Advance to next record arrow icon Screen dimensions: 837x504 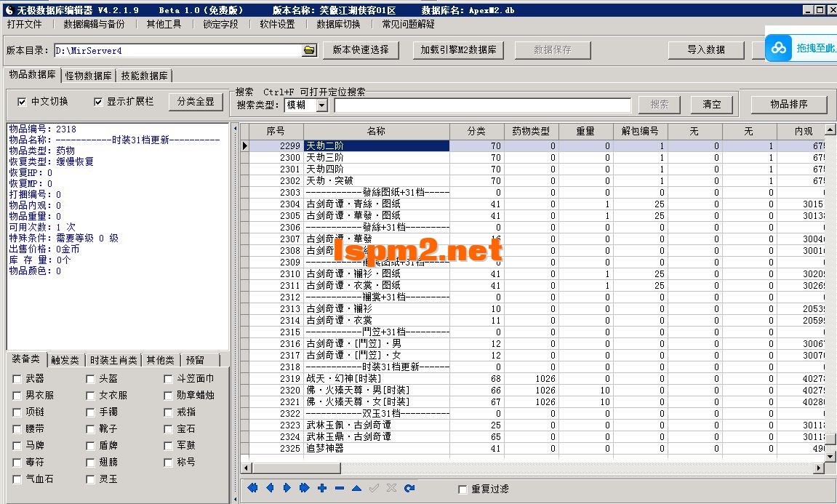pos(287,489)
